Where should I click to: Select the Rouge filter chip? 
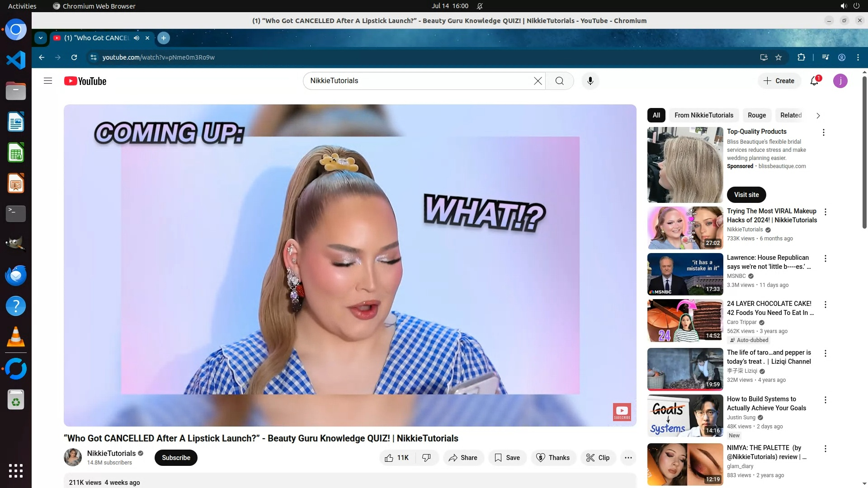coord(756,115)
